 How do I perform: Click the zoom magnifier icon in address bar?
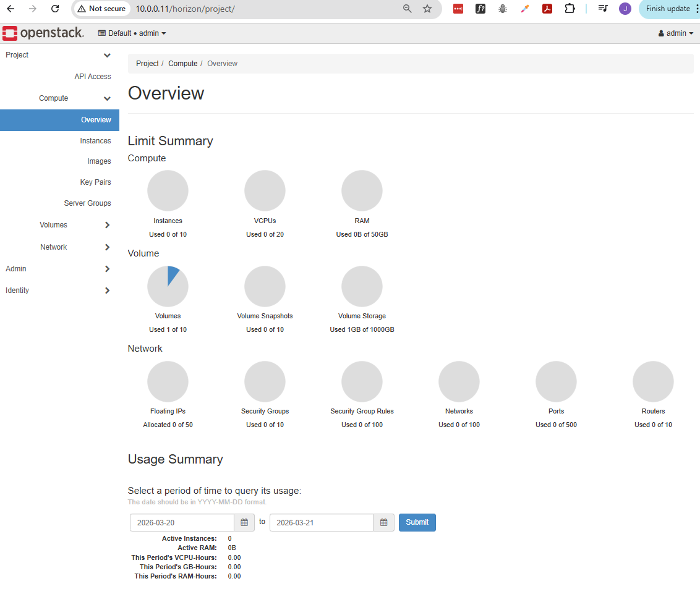tap(407, 9)
